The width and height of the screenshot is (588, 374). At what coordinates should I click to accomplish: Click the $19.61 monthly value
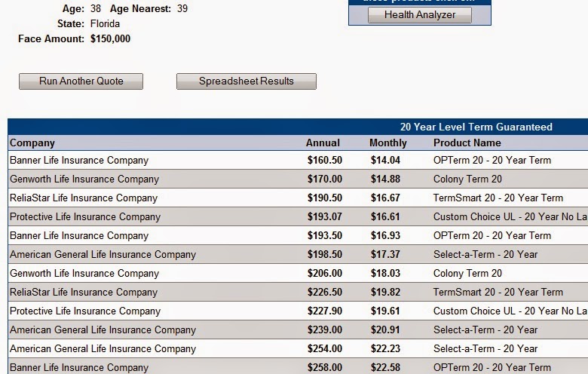click(385, 311)
